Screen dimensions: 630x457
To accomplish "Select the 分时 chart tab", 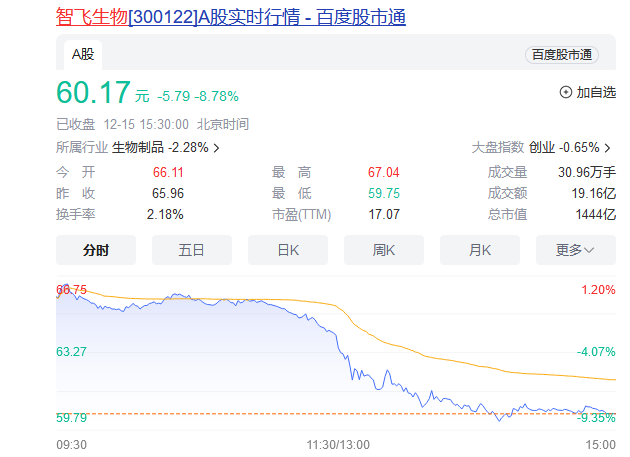I will pyautogui.click(x=96, y=250).
